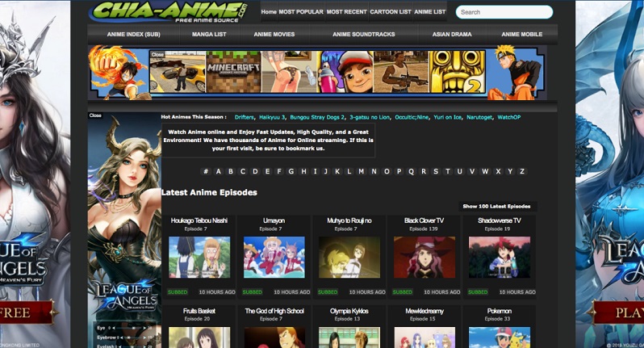Open the Olympia Kyklos title link

(x=349, y=311)
